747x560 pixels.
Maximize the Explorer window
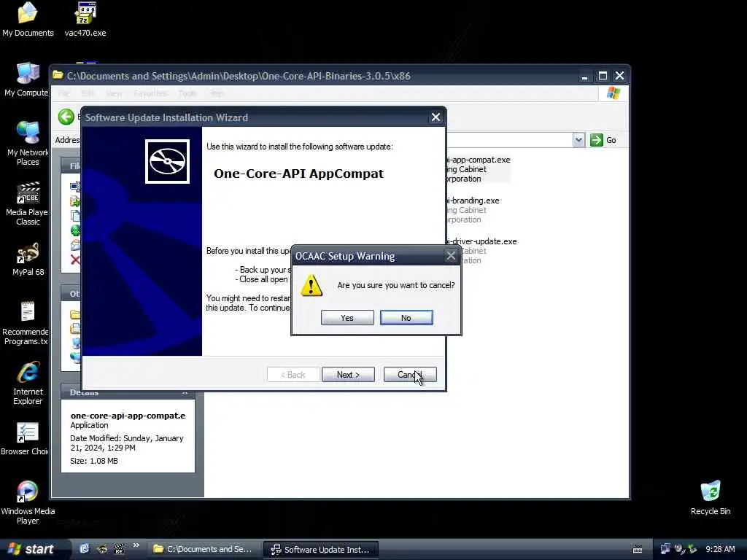[603, 76]
